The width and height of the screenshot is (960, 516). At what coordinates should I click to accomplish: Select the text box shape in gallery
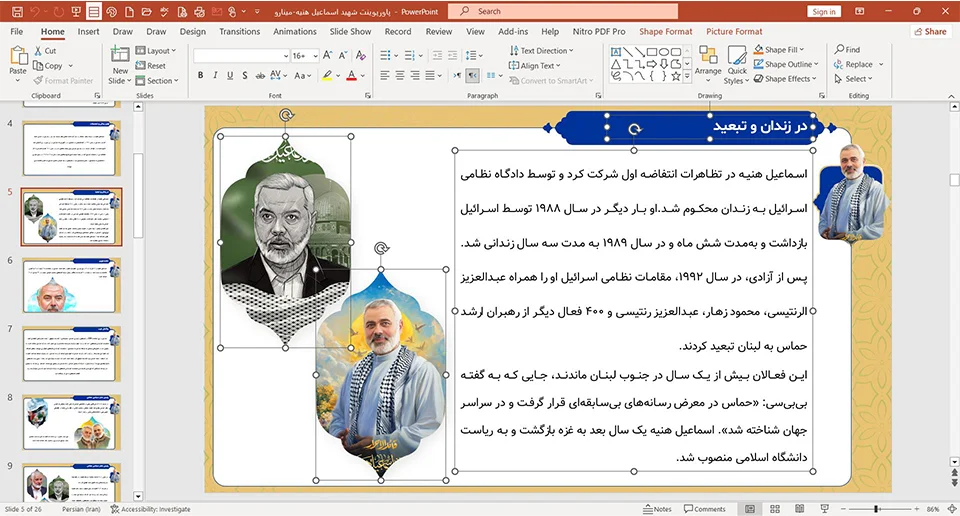(x=616, y=52)
